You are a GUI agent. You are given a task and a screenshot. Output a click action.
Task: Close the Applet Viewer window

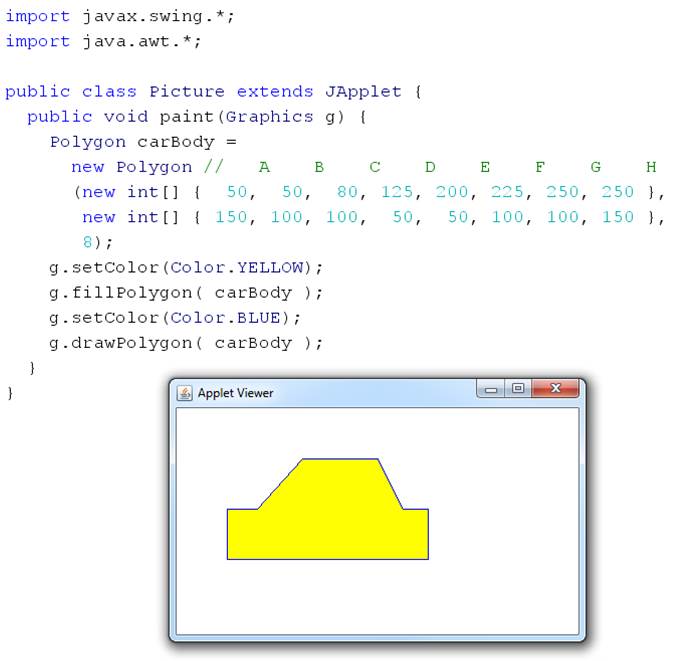[555, 388]
